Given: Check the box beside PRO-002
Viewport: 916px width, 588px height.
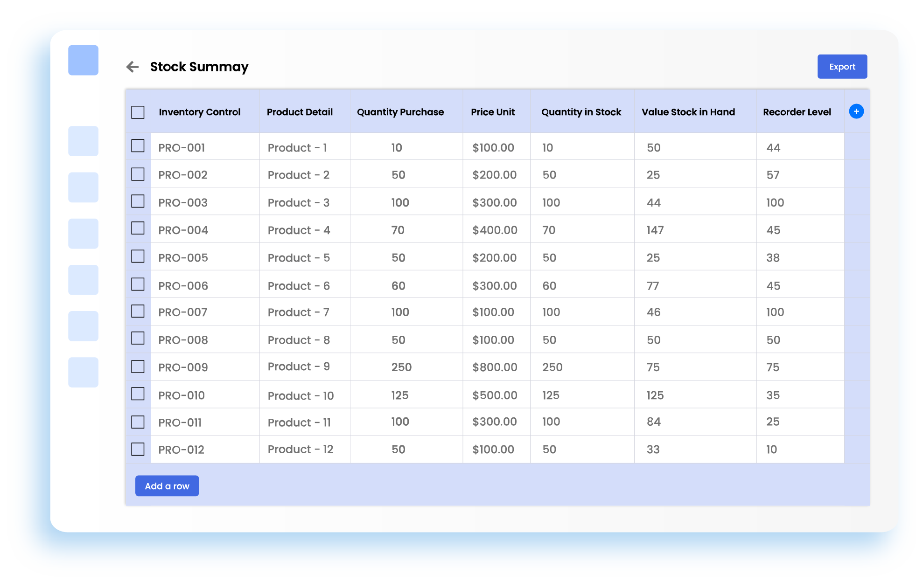Looking at the screenshot, I should 138,174.
